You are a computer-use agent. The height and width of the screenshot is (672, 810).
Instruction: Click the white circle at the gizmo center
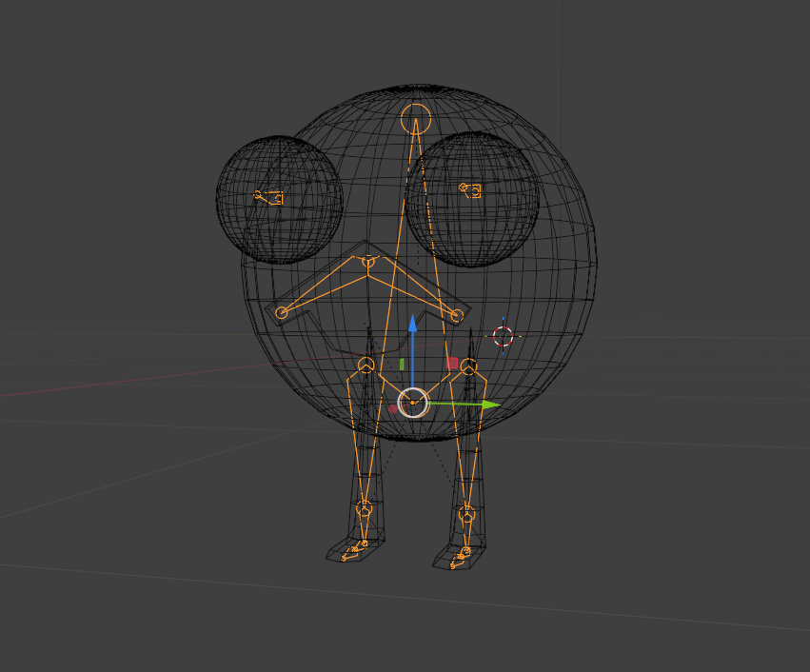413,403
